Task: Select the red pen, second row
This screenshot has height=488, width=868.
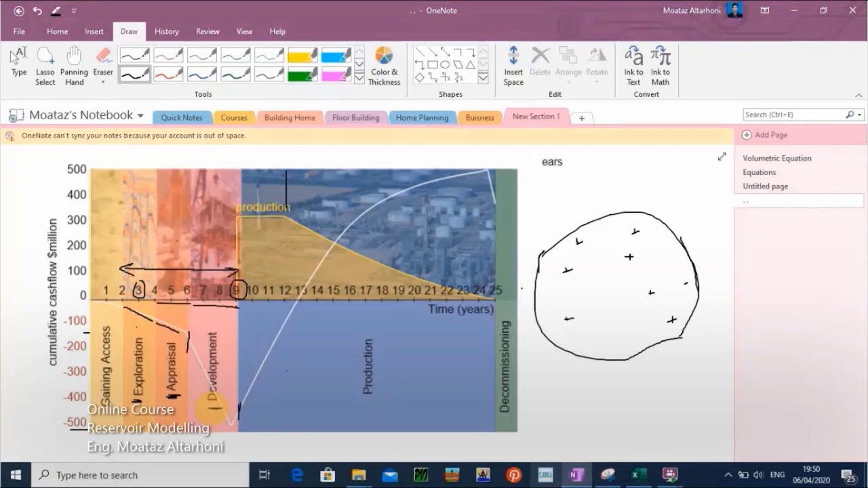Action: (x=168, y=75)
